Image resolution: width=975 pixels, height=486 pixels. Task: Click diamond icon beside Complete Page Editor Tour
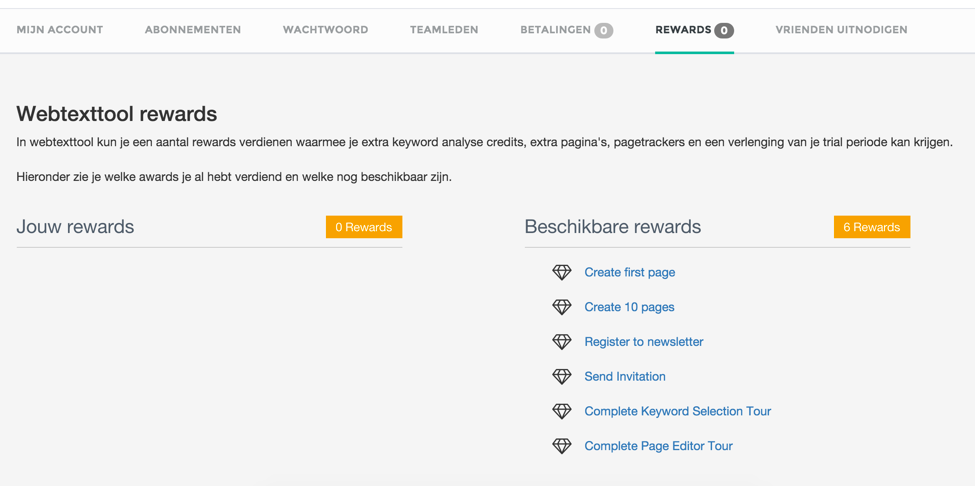(x=562, y=446)
